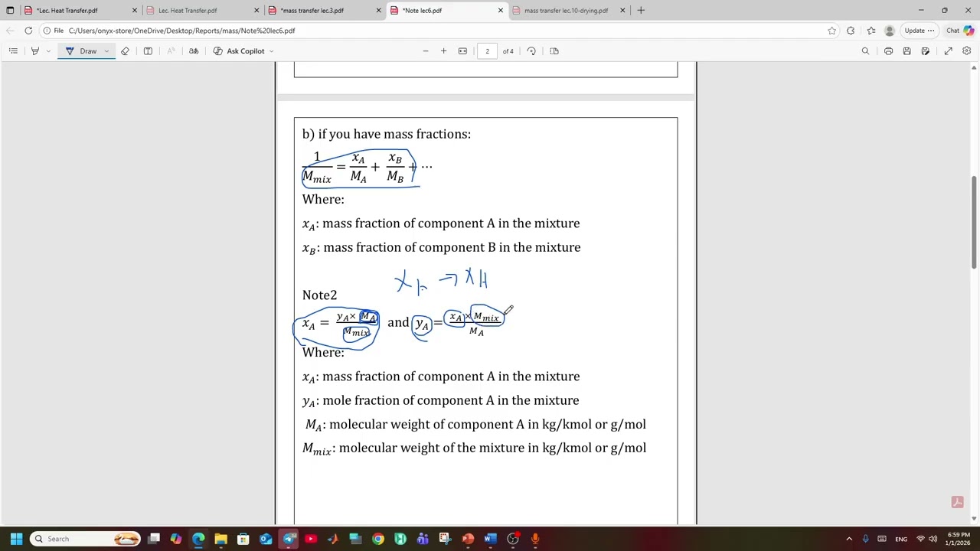Zoom in the PDF page
This screenshot has height=551, width=980.
[x=443, y=51]
